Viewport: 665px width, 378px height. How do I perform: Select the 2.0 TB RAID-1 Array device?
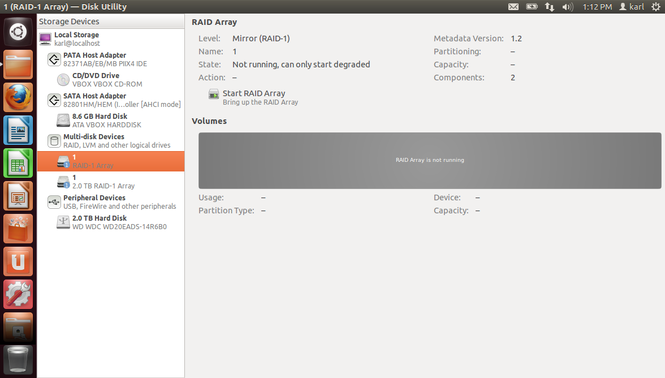pos(111,182)
